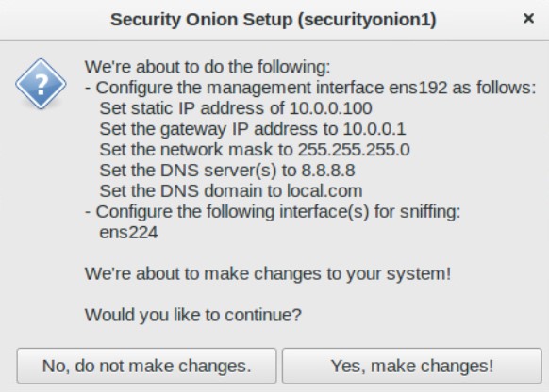The height and width of the screenshot is (392, 549).
Task: Click the blue question mark icon
Action: coord(41,84)
